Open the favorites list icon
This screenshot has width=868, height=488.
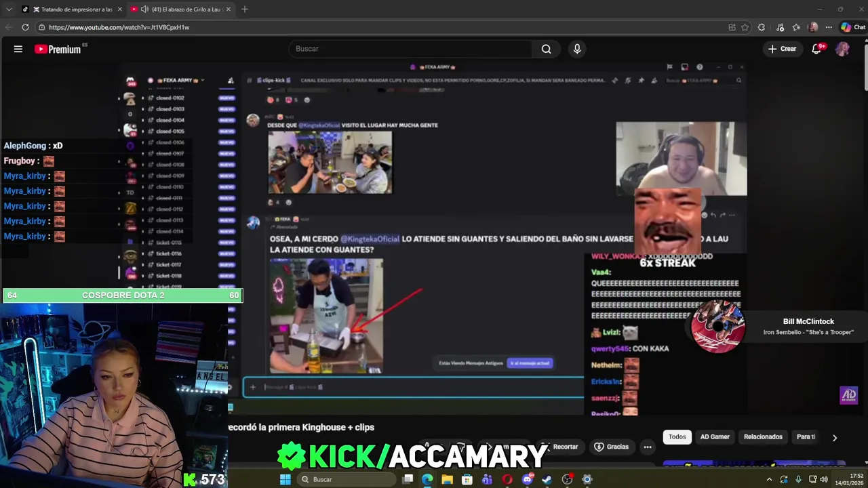click(796, 27)
